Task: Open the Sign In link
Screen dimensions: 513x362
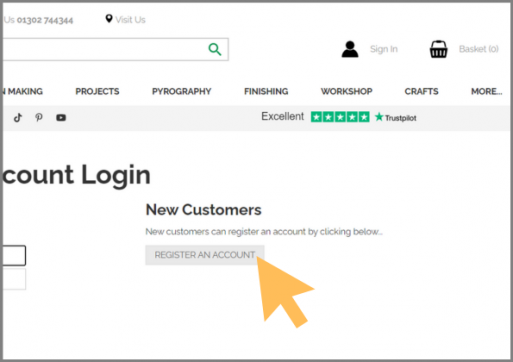Action: coord(384,49)
